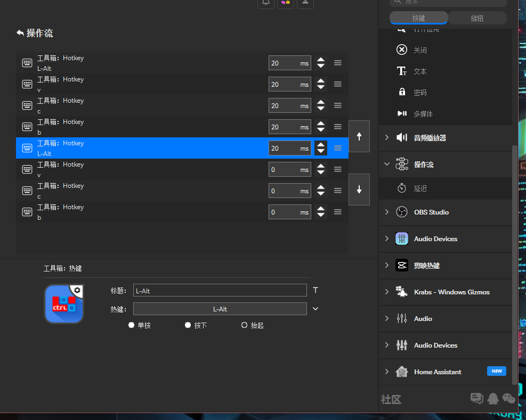Click the 标题 input field
This screenshot has width=526, height=420.
pos(220,291)
